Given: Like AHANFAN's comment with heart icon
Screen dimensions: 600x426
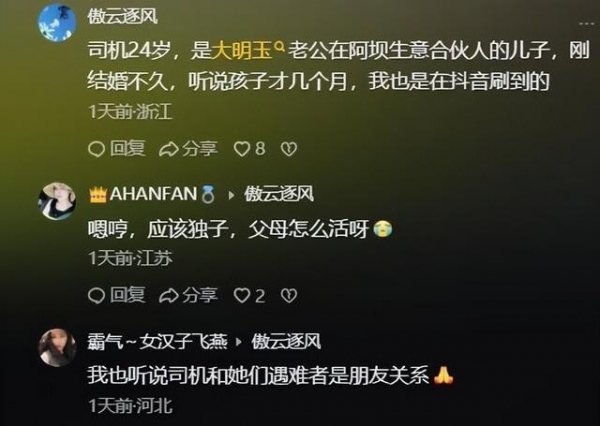Looking at the screenshot, I should (x=249, y=295).
